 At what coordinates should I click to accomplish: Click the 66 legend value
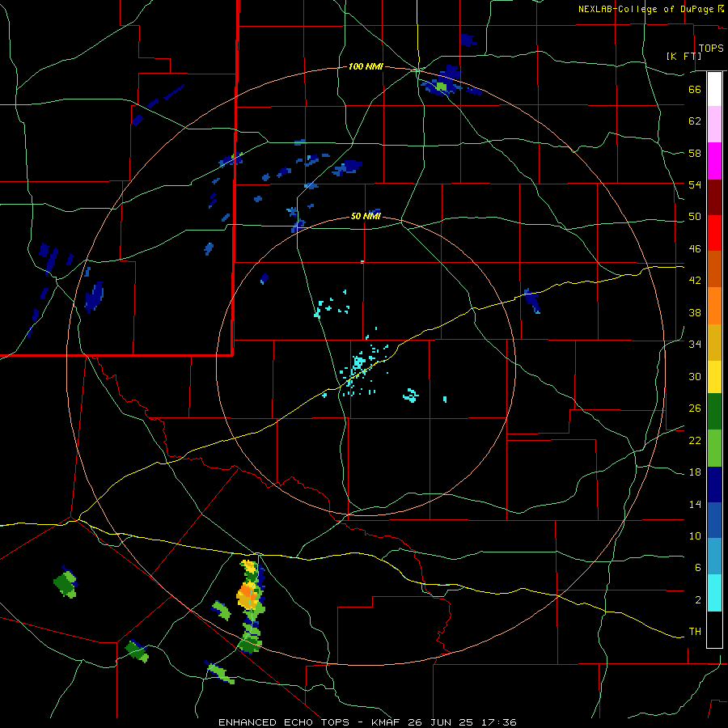695,89
